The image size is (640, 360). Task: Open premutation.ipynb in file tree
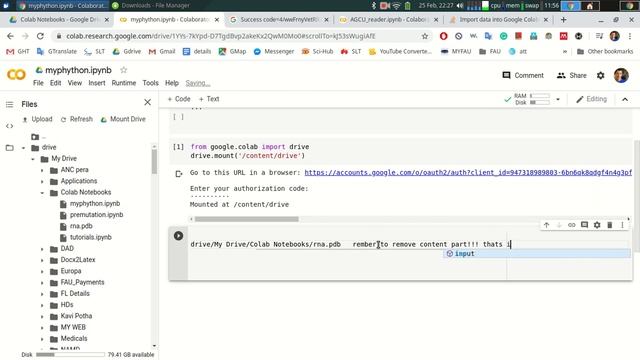point(96,215)
